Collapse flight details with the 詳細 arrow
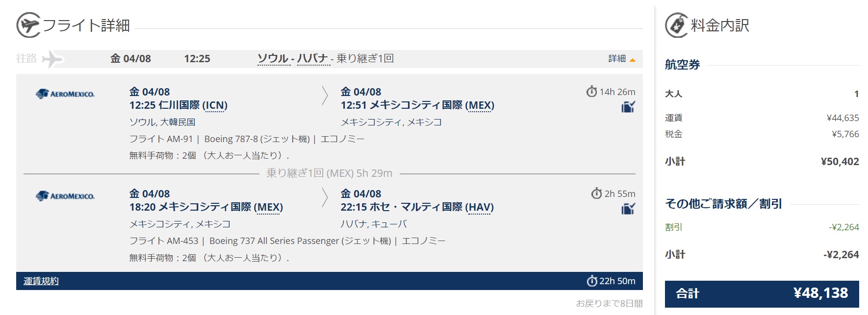Viewport: 868px width, 315px height. pos(622,59)
